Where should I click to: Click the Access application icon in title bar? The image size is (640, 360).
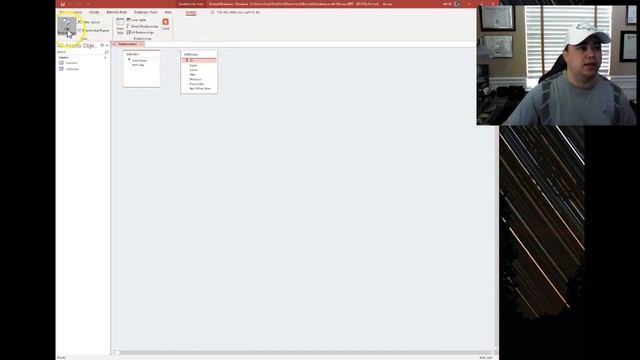coord(63,4)
